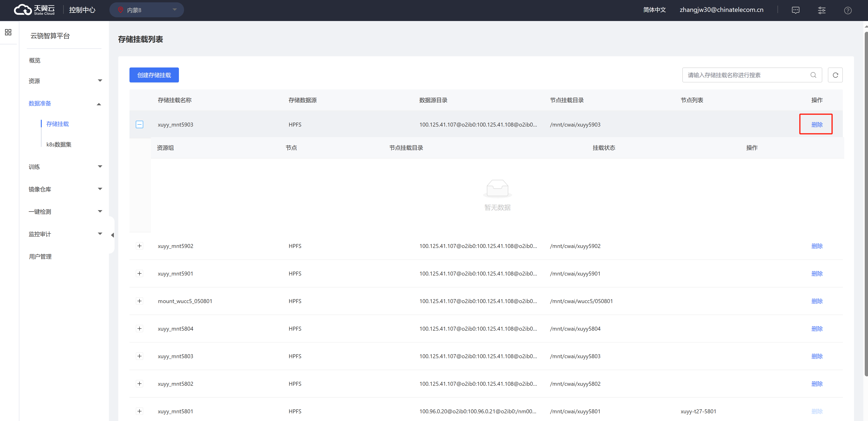This screenshot has width=868, height=421.
Task: Click the HPFS cell in xuyy_mnt5804 row
Action: click(295, 329)
